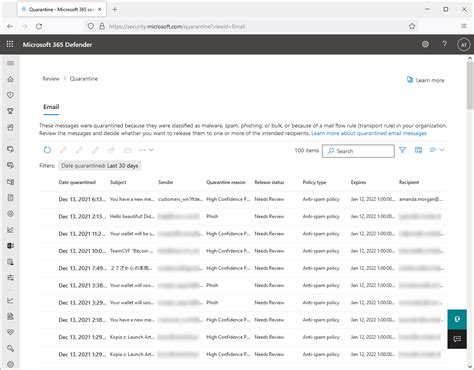Screen dimensions: 474x370
Task: Sort by Release status column header
Action: (x=269, y=182)
